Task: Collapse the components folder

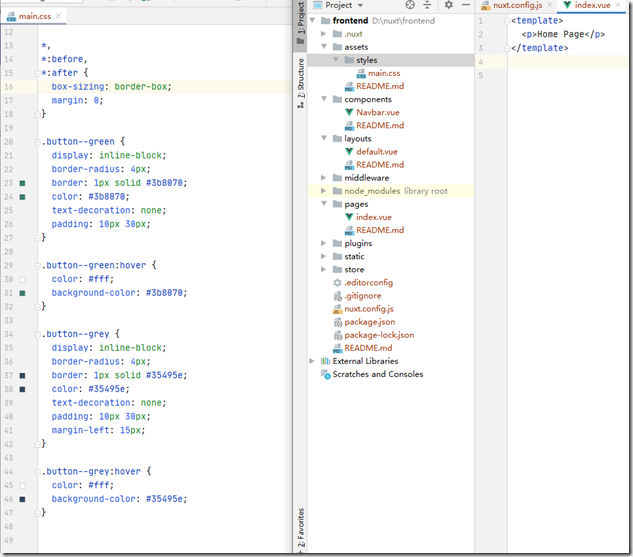Action: (x=324, y=99)
